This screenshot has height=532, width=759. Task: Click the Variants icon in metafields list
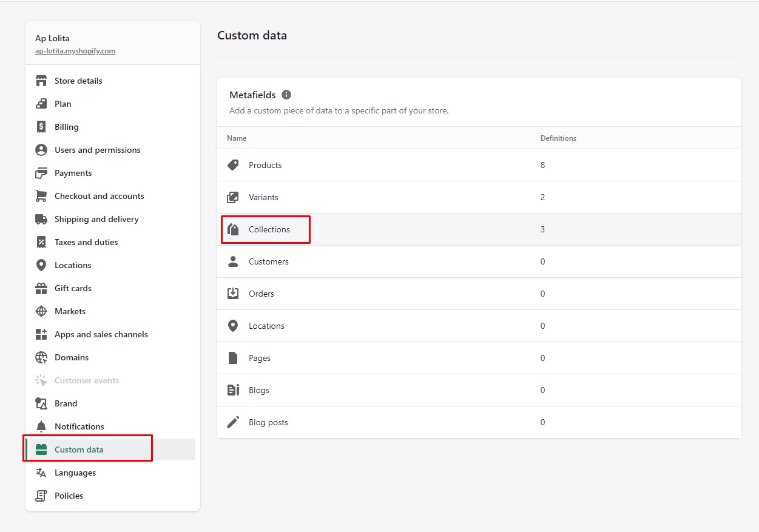(x=233, y=197)
